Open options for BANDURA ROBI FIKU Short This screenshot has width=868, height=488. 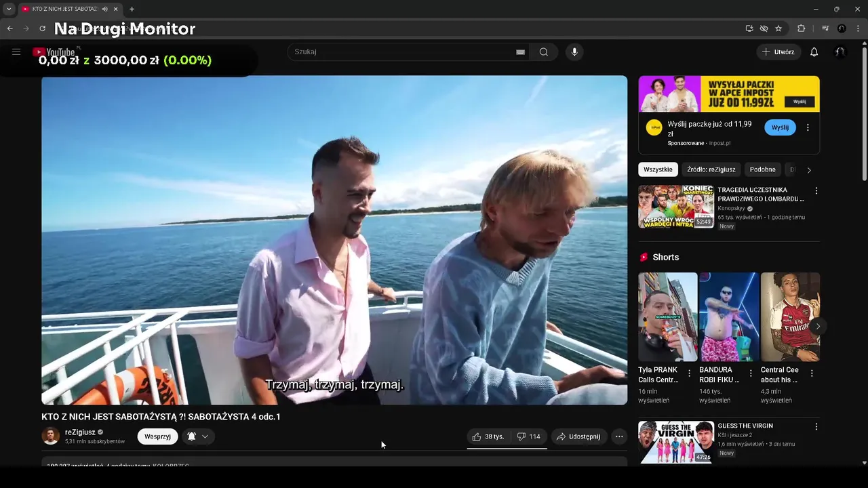[x=751, y=373]
